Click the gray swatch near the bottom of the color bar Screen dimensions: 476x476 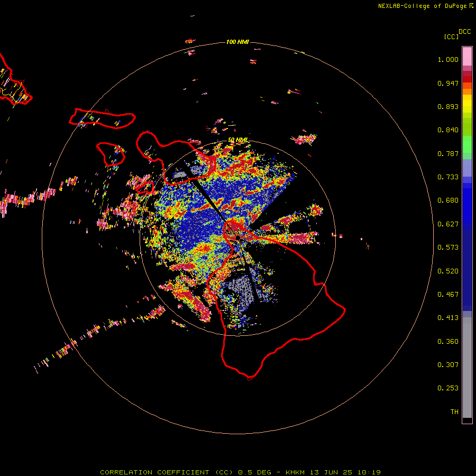coord(467,368)
